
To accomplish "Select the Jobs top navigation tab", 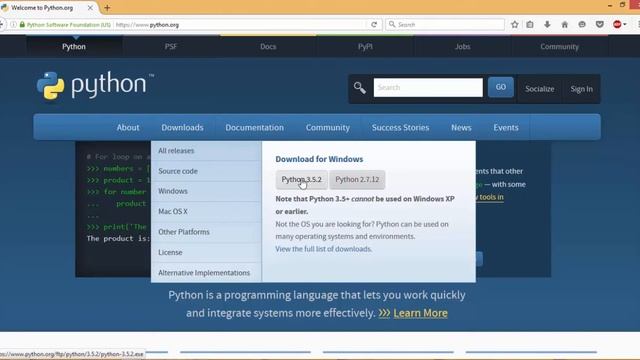I will pos(462,47).
